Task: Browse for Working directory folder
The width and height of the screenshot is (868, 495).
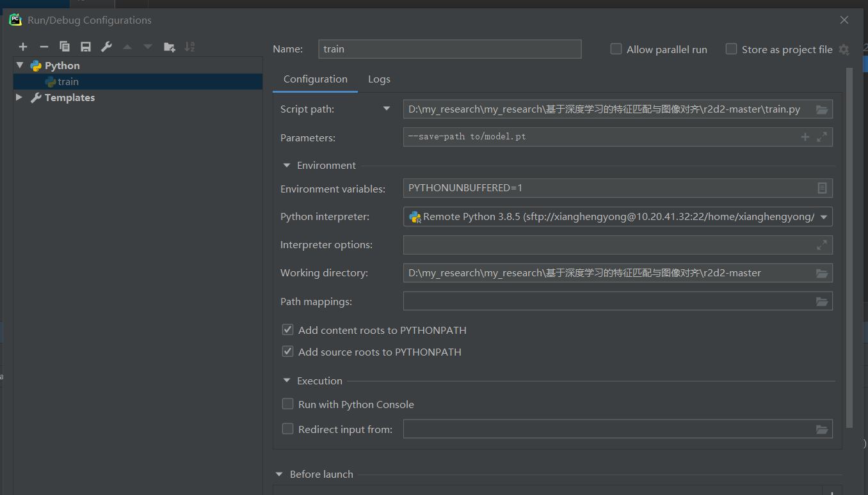Action: click(x=822, y=273)
